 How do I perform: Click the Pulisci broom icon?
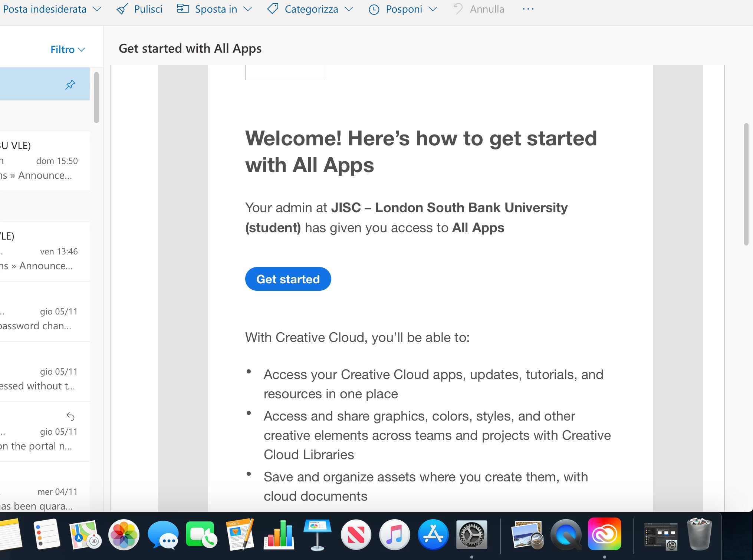click(122, 9)
